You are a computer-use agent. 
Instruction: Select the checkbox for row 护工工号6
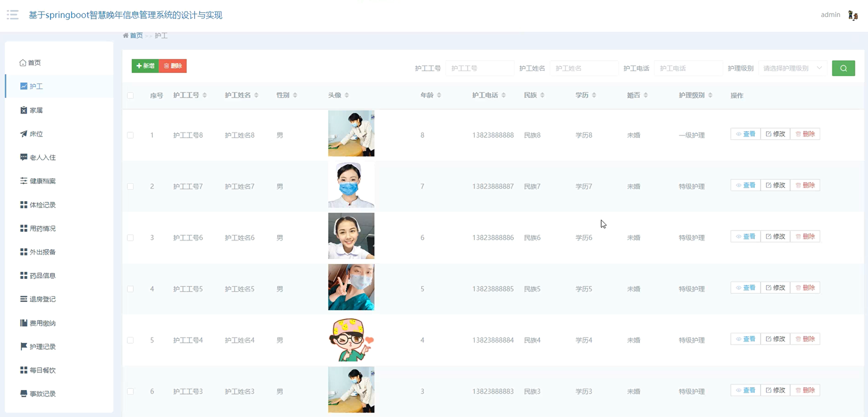tap(130, 238)
